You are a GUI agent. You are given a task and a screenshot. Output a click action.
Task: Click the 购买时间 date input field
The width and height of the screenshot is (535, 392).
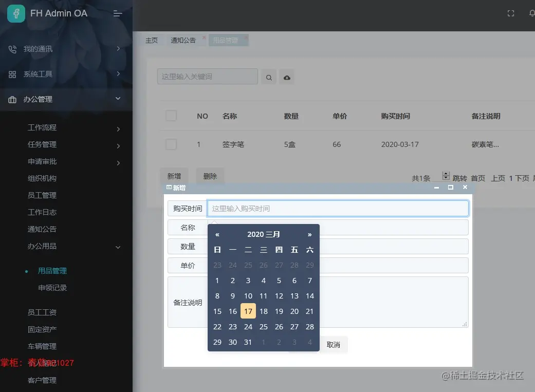(338, 209)
